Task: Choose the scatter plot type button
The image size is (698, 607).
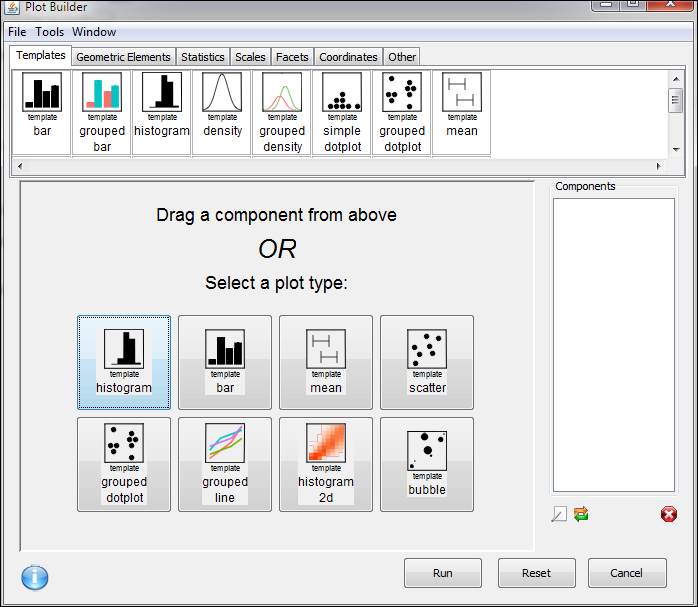Action: pos(427,362)
